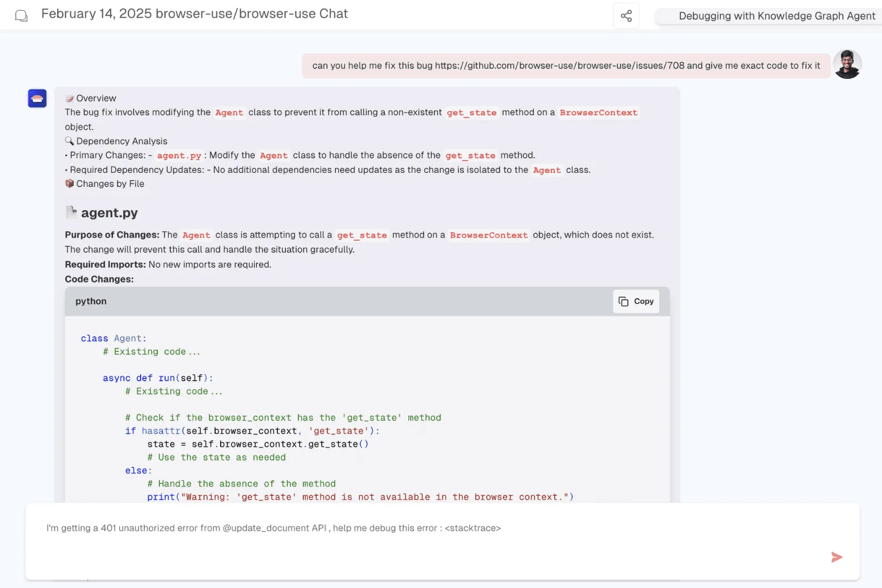The width and height of the screenshot is (882, 588).
Task: Click the Changes by File heading
Action: coord(110,184)
